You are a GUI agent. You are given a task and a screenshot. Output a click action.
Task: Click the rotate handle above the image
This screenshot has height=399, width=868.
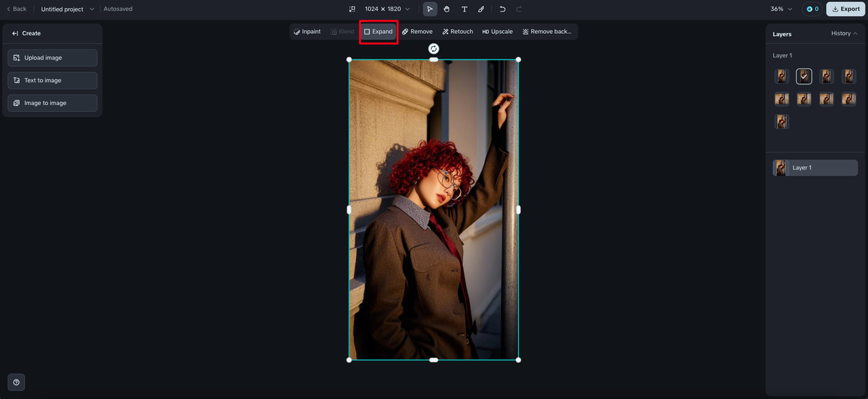click(434, 49)
